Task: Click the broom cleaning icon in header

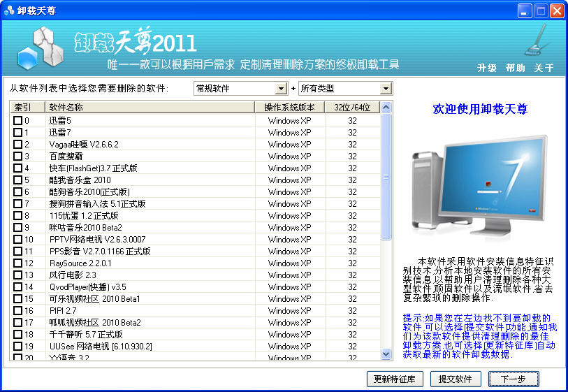Action: 537,41
